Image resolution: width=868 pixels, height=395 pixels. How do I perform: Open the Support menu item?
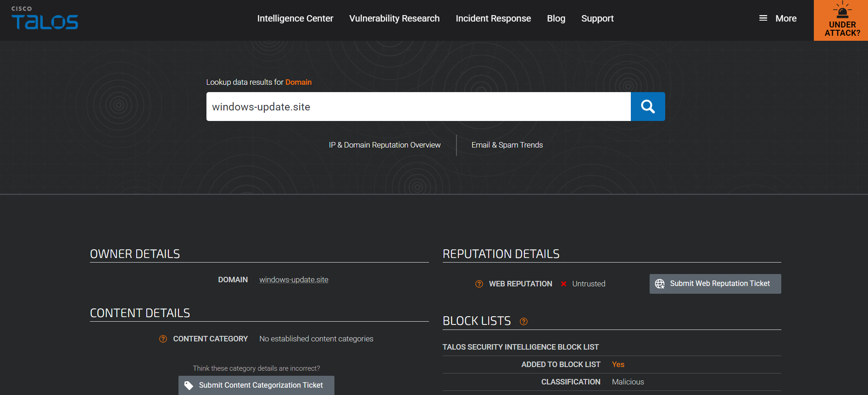[597, 18]
